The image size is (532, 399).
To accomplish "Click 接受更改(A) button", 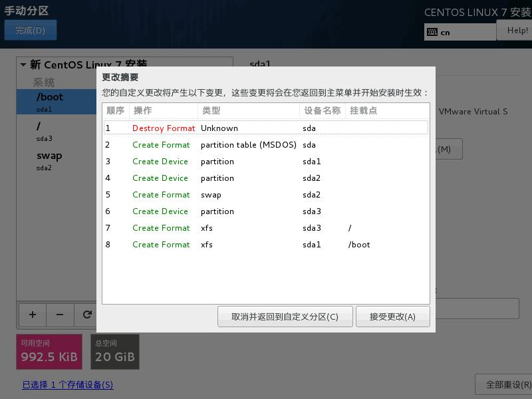I will pos(392,317).
